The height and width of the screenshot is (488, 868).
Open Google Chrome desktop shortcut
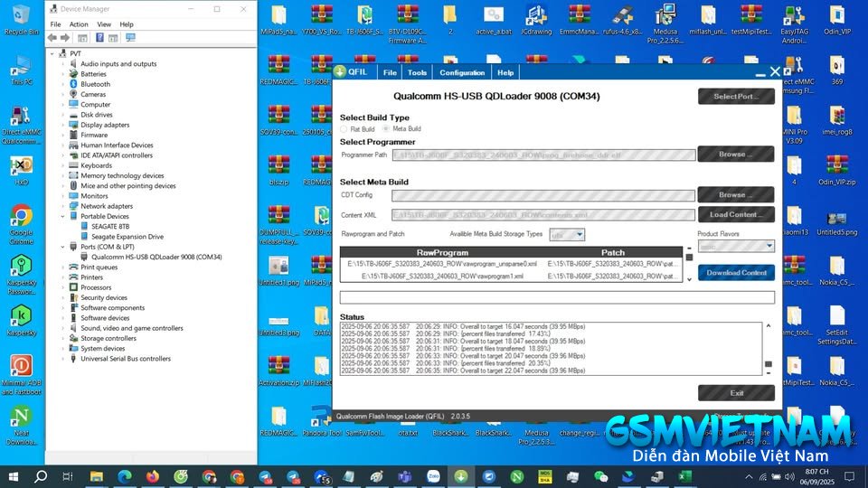click(21, 223)
